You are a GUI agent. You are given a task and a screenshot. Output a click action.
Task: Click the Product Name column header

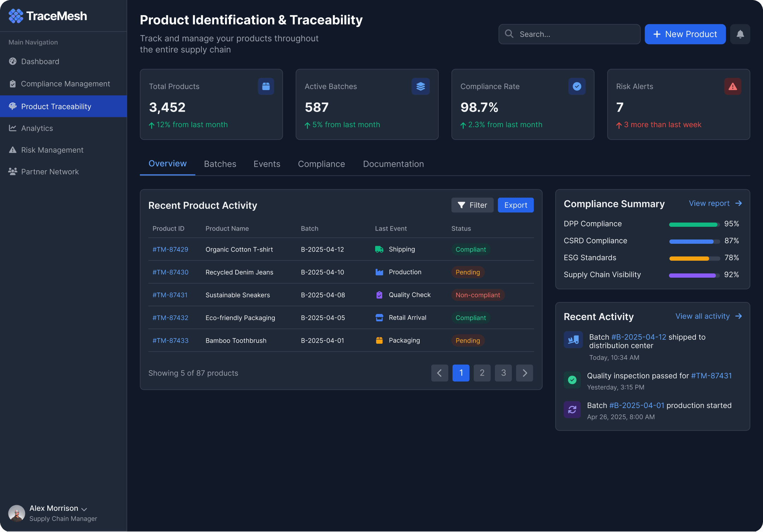click(227, 229)
